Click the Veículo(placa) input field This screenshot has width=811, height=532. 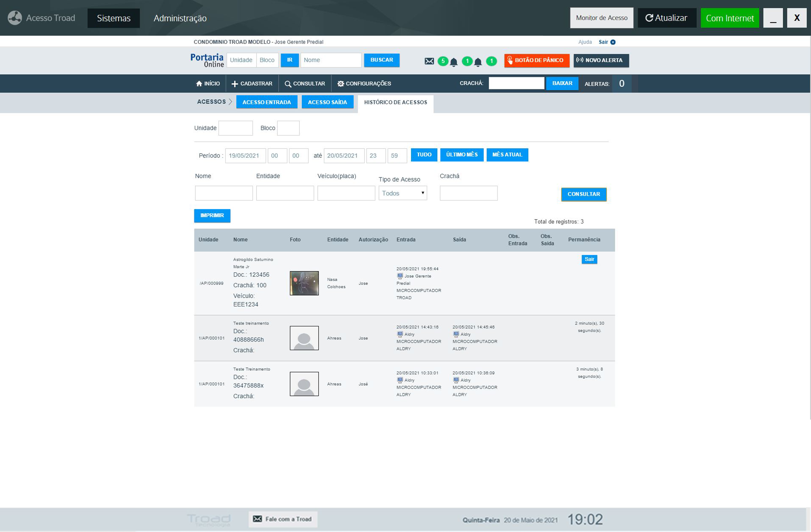point(346,193)
